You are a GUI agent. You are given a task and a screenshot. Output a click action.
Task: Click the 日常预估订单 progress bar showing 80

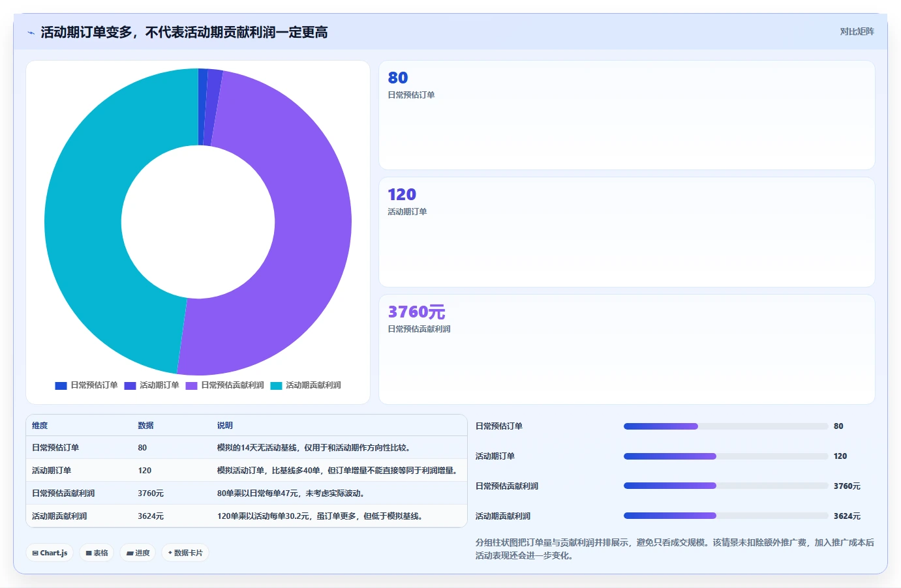tap(725, 426)
